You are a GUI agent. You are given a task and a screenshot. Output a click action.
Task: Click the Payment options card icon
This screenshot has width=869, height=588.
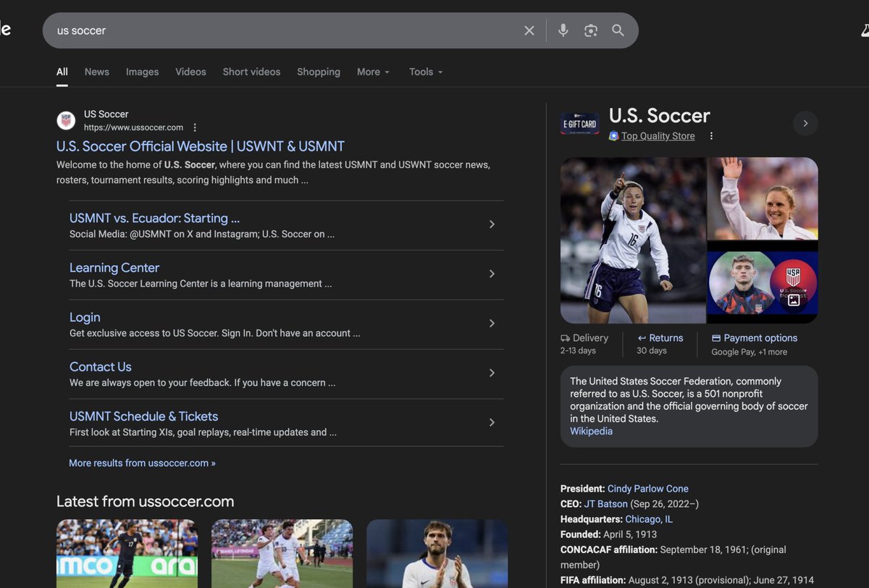[716, 338]
